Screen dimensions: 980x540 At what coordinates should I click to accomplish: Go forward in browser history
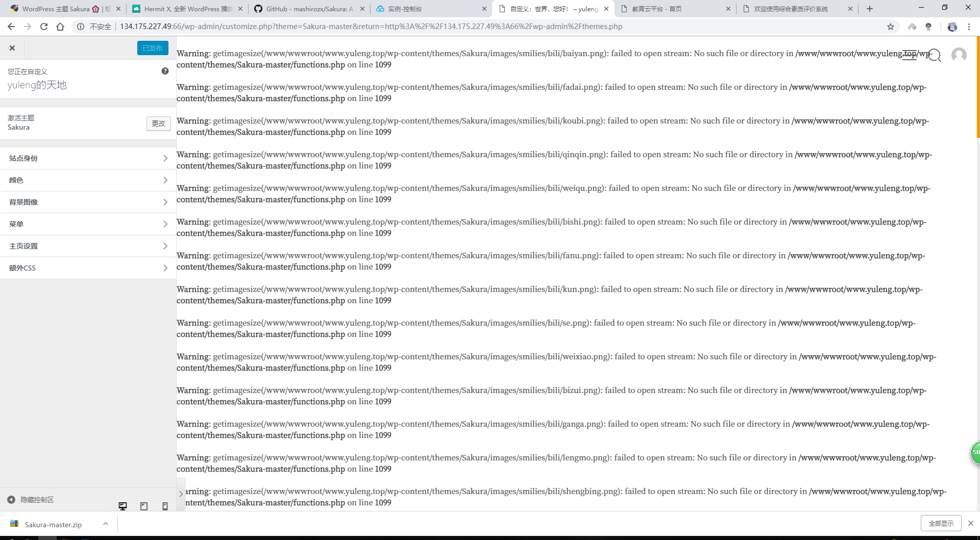click(x=28, y=27)
